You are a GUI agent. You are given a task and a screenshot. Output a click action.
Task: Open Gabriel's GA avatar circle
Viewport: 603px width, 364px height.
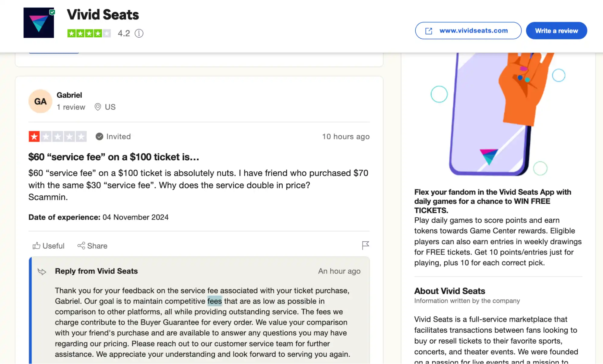[40, 101]
